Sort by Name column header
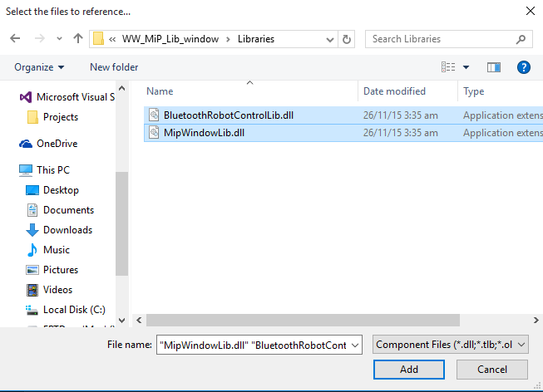Viewport: 543px width, 392px height. (160, 91)
